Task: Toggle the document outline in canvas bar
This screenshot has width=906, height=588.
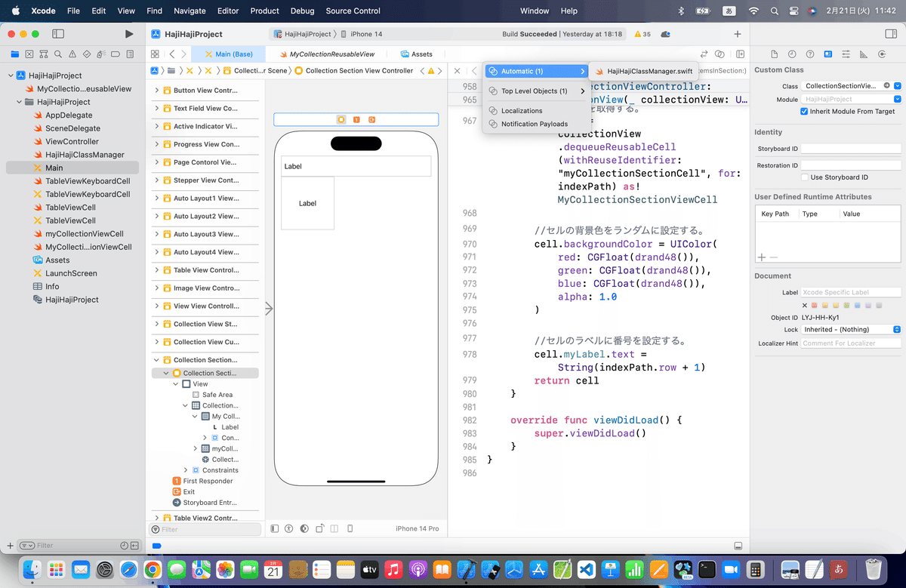Action: pyautogui.click(x=275, y=528)
